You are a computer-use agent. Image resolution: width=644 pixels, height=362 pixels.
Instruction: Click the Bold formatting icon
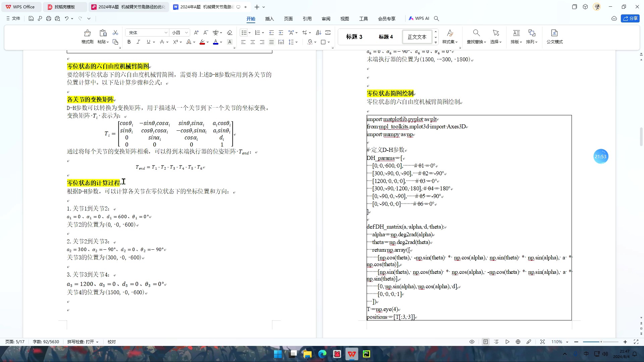(129, 42)
